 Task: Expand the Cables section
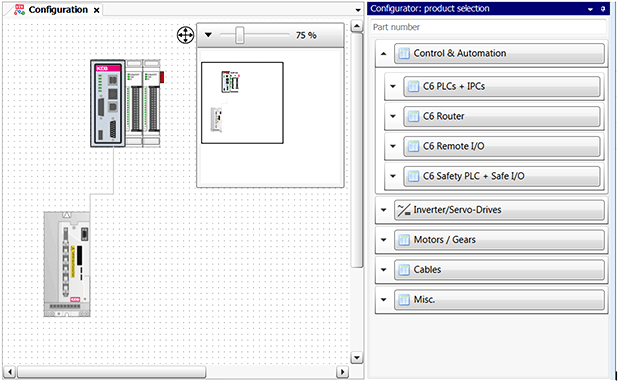pyautogui.click(x=383, y=270)
